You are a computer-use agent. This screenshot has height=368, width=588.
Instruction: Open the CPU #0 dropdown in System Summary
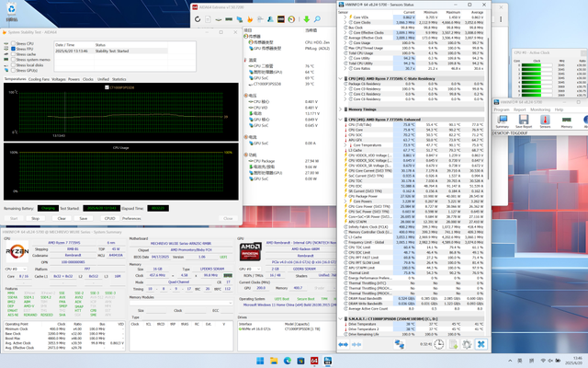click(x=16, y=270)
